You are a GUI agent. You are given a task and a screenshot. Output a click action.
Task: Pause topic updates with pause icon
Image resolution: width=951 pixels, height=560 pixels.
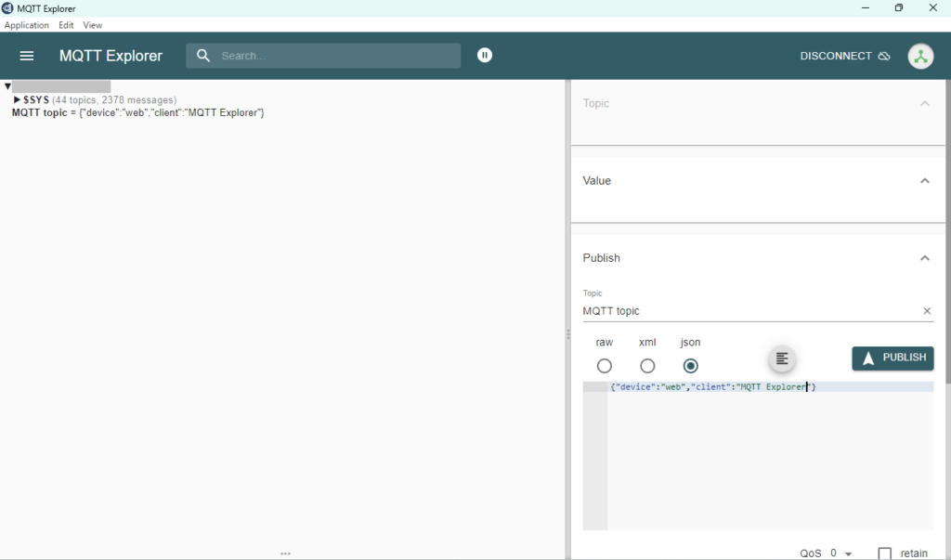[485, 56]
